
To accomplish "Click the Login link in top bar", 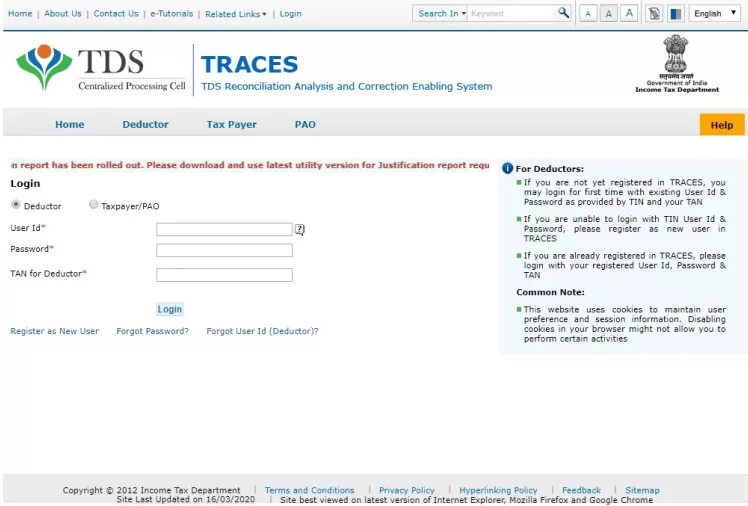I will [291, 13].
